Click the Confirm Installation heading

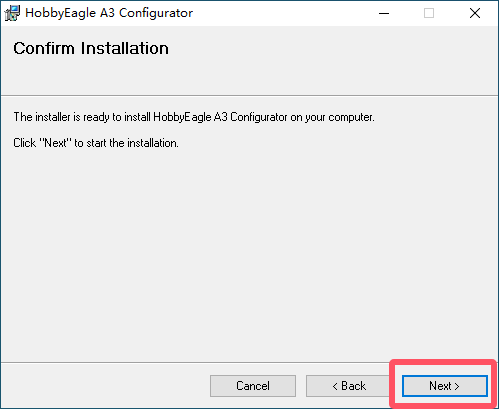pos(91,48)
